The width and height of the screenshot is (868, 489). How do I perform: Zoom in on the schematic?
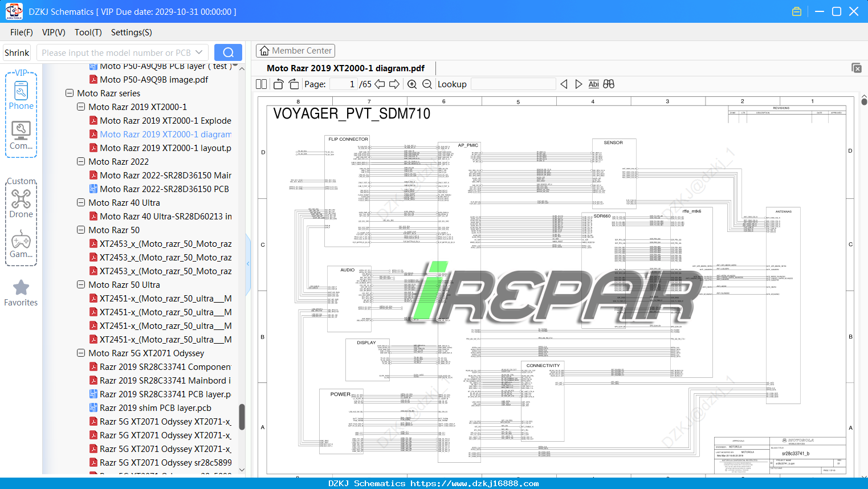[412, 84]
